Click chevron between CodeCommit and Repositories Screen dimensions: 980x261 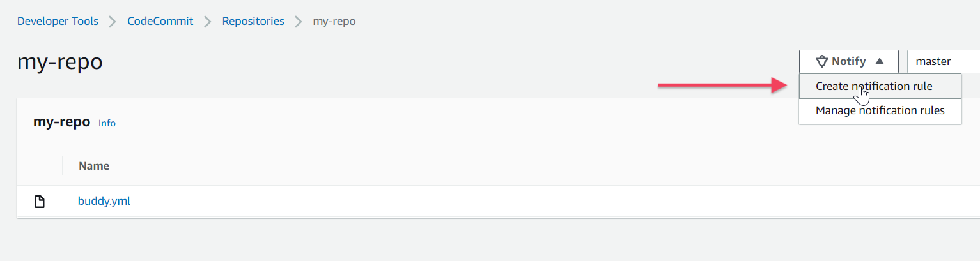point(208,22)
